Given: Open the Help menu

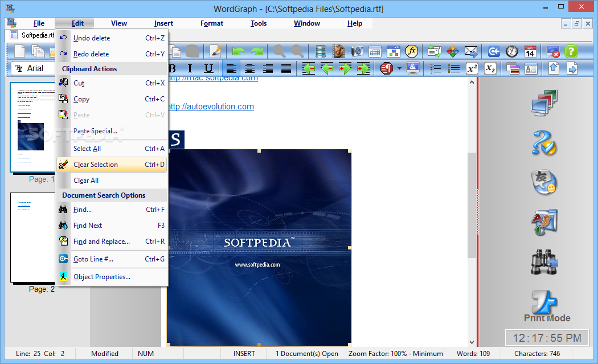Looking at the screenshot, I should pyautogui.click(x=355, y=23).
